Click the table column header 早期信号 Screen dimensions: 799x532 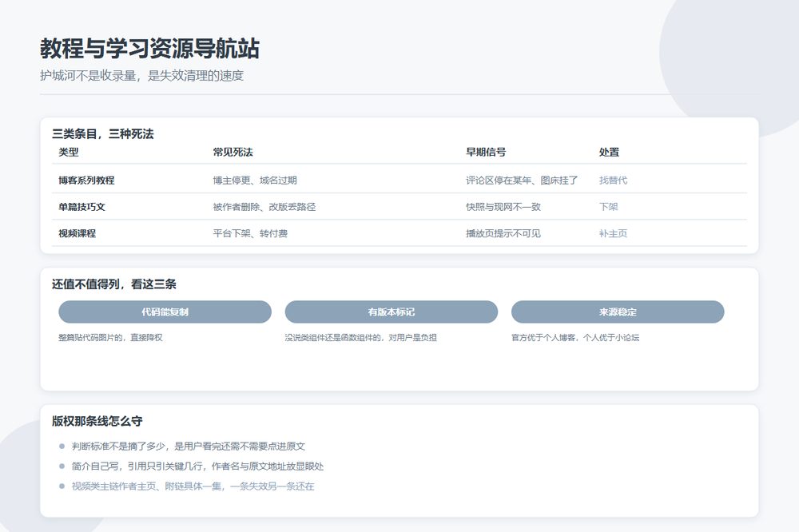click(x=486, y=152)
